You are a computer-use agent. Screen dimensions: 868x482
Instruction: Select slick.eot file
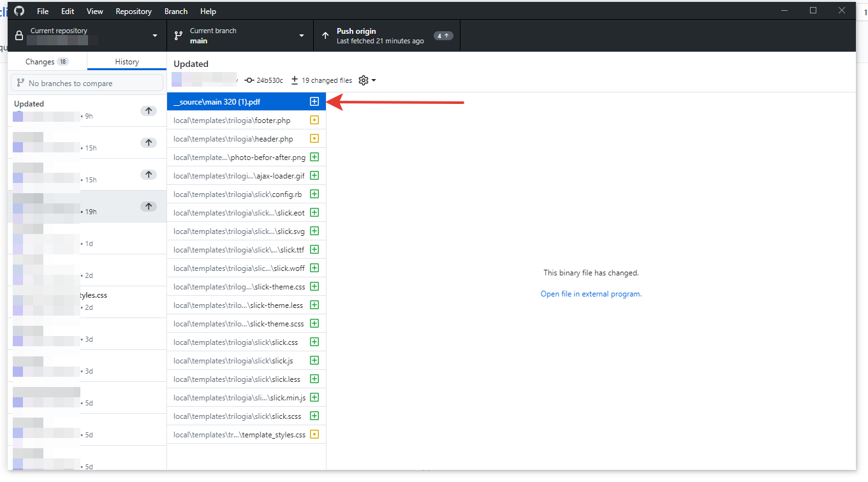[x=247, y=212]
